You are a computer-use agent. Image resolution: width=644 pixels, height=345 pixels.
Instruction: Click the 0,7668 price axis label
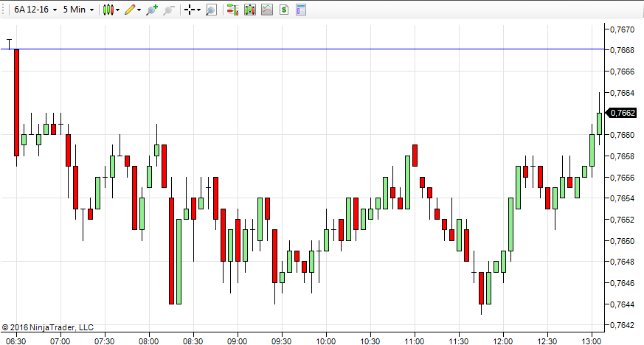tap(622, 50)
